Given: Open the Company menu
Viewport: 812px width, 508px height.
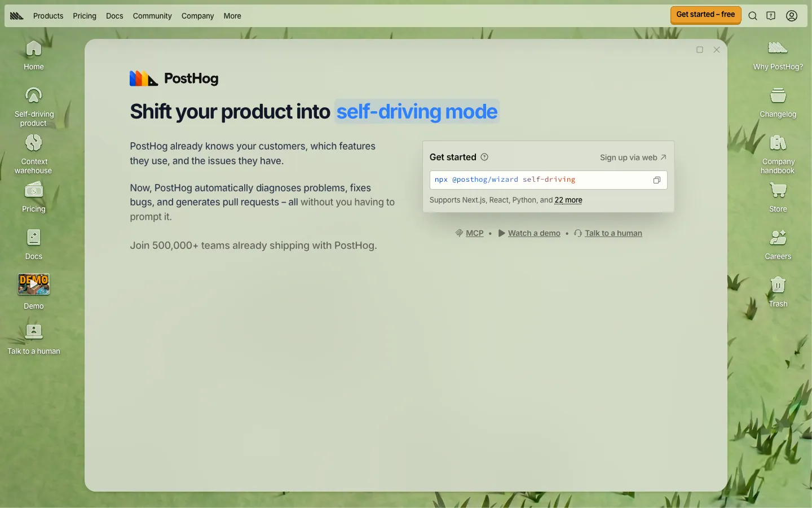Looking at the screenshot, I should pos(197,16).
